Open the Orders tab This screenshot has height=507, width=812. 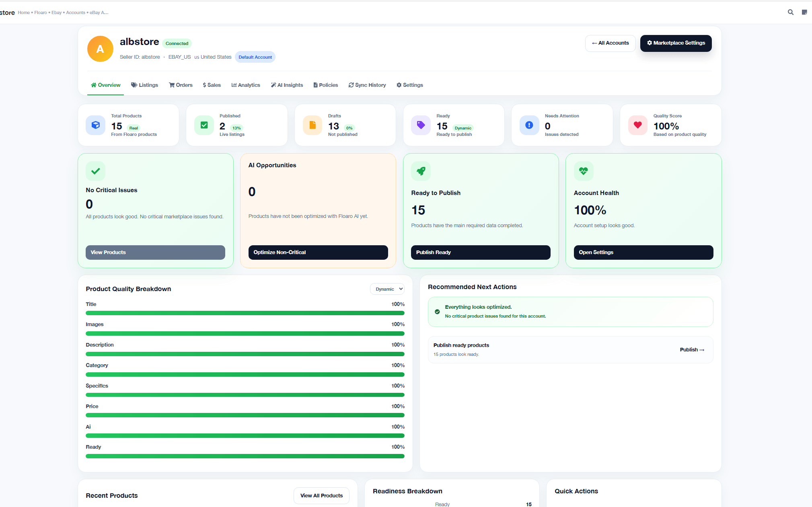[181, 85]
